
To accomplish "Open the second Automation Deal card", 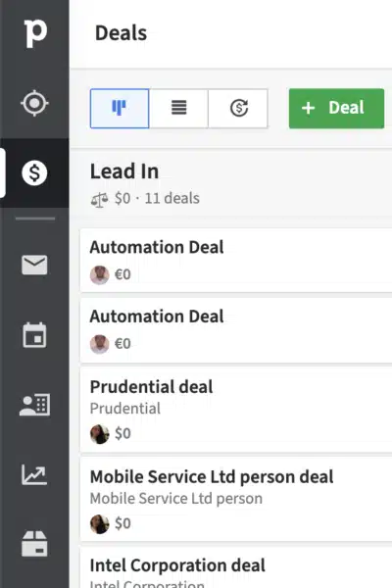I will (236, 330).
